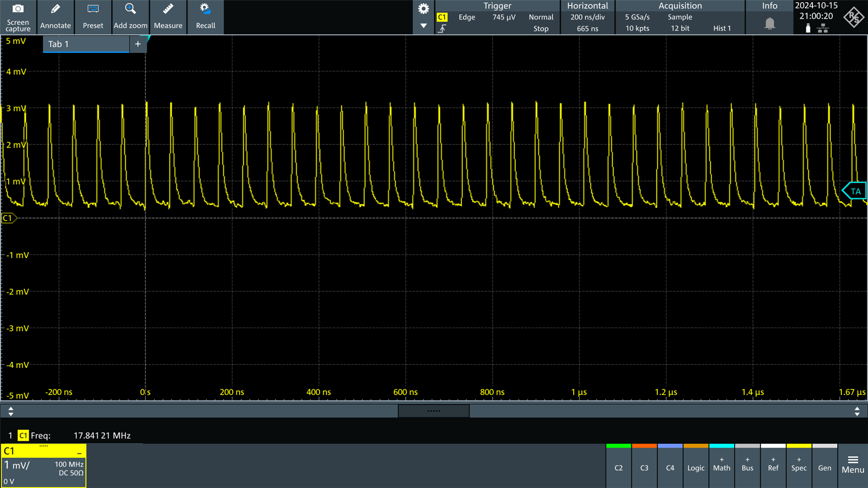
Task: Click the 12 bit resolution value
Action: (x=680, y=29)
